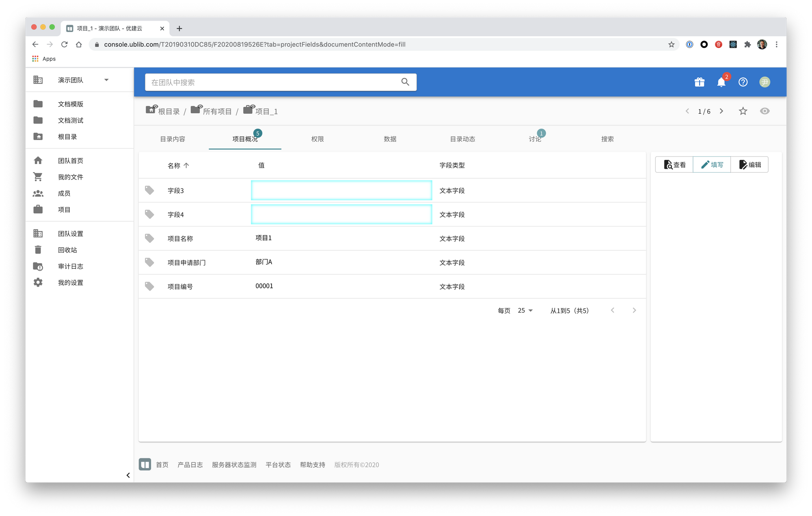Screen dimensions: 812x516
Task: Open 帮助支持 footer link
Action: click(312, 465)
